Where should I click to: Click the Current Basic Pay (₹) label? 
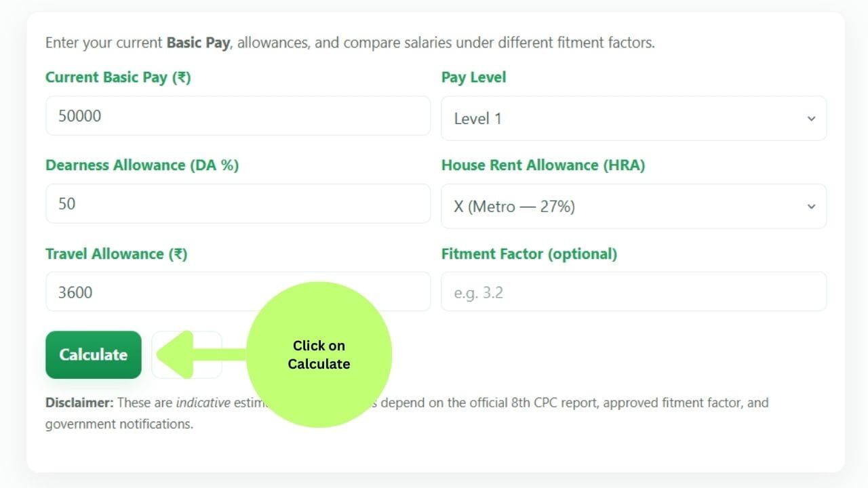118,77
